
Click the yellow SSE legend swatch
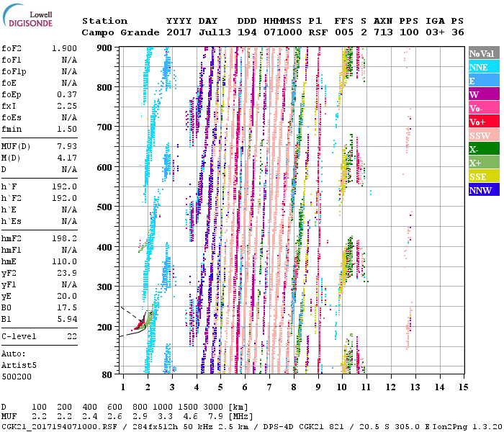[482, 176]
